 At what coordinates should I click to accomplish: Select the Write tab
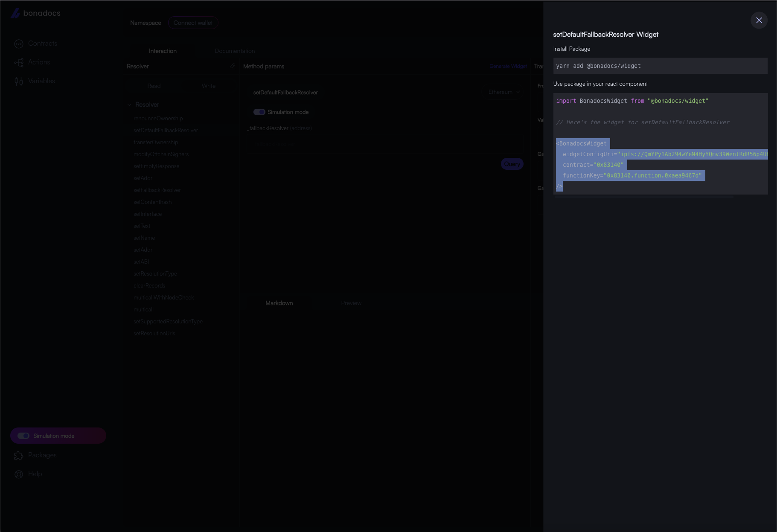[x=209, y=86]
